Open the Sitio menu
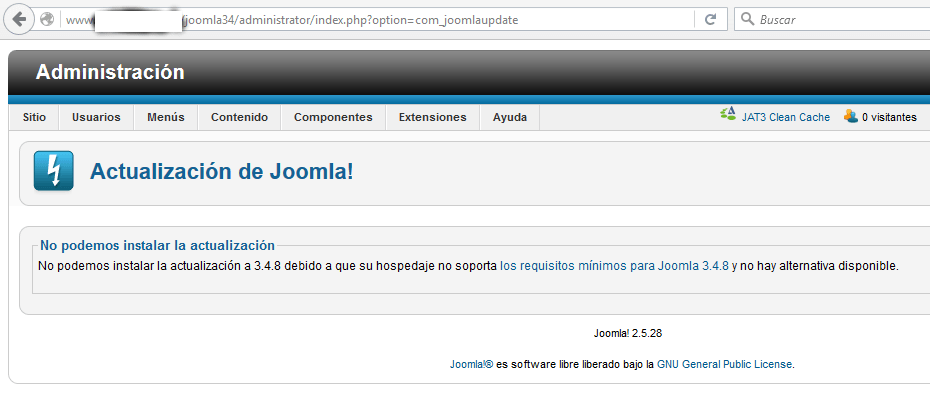 click(34, 117)
